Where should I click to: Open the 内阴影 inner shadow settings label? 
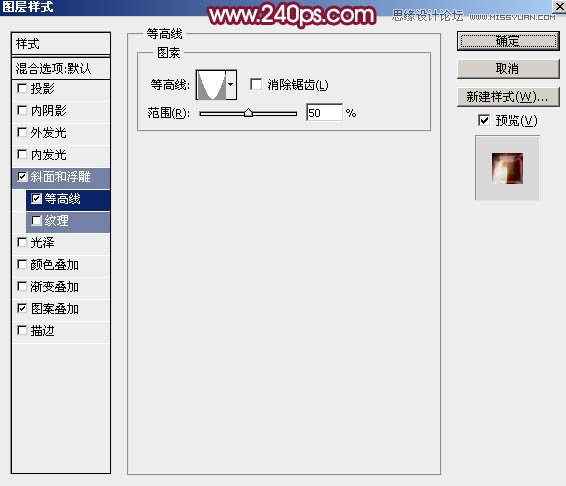coord(48,110)
